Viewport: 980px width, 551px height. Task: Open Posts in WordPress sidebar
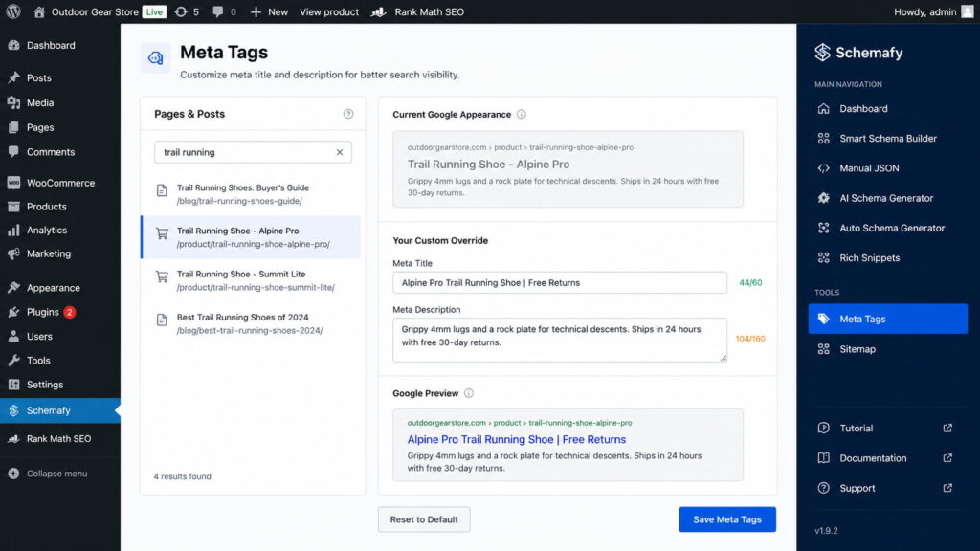[x=60, y=77]
